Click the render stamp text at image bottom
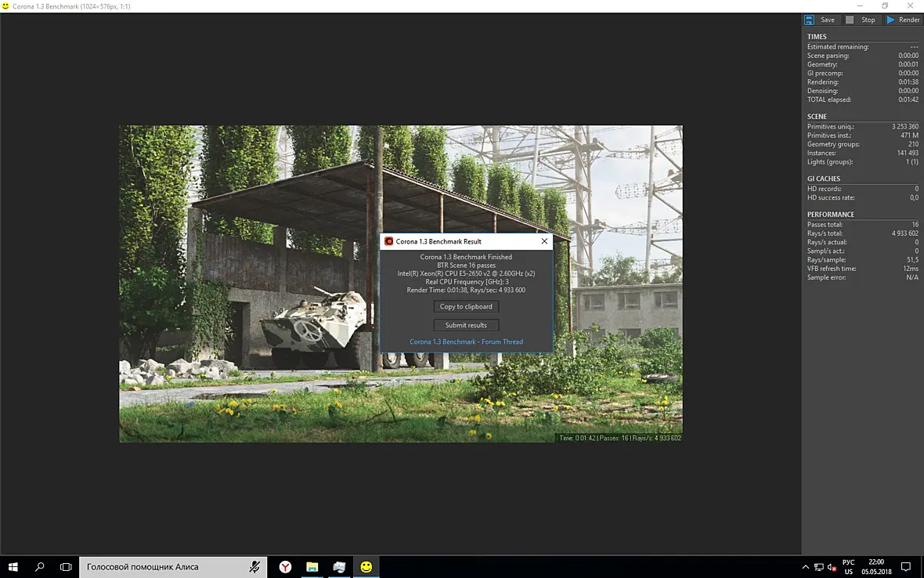The height and width of the screenshot is (578, 924). [620, 438]
